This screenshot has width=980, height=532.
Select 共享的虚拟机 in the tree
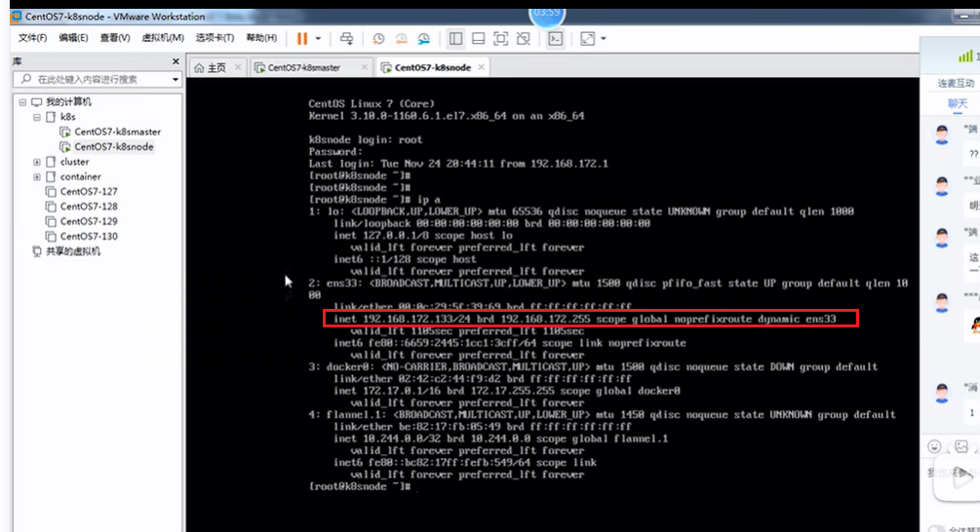[x=72, y=251]
